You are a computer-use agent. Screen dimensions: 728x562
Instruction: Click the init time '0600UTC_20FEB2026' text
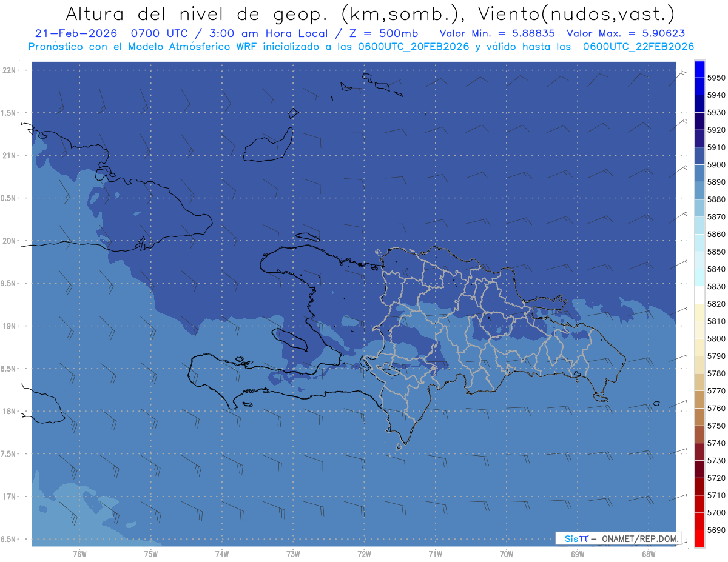point(414,47)
